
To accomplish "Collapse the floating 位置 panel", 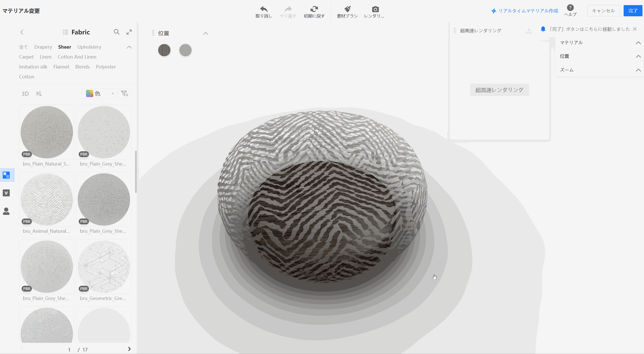I will (206, 33).
